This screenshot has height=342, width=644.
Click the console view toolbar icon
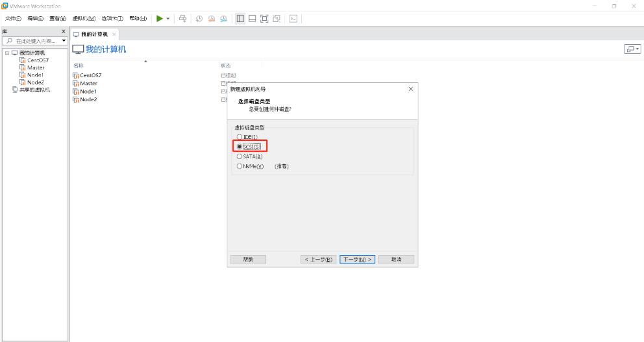(x=293, y=18)
